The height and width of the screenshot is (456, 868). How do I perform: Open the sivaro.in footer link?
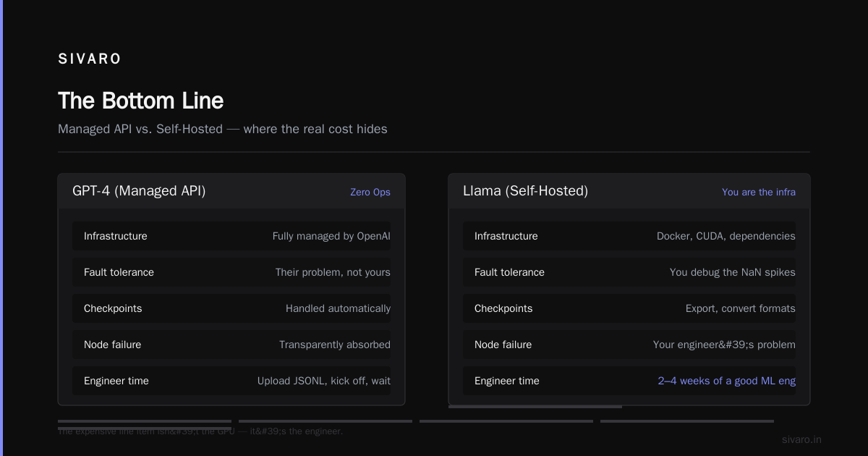(x=801, y=439)
